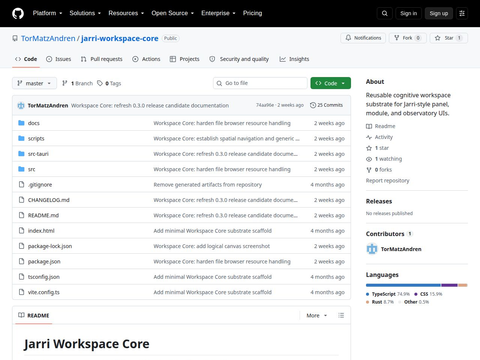Open the 1 Branch link
The width and height of the screenshot is (480, 360).
(78, 83)
